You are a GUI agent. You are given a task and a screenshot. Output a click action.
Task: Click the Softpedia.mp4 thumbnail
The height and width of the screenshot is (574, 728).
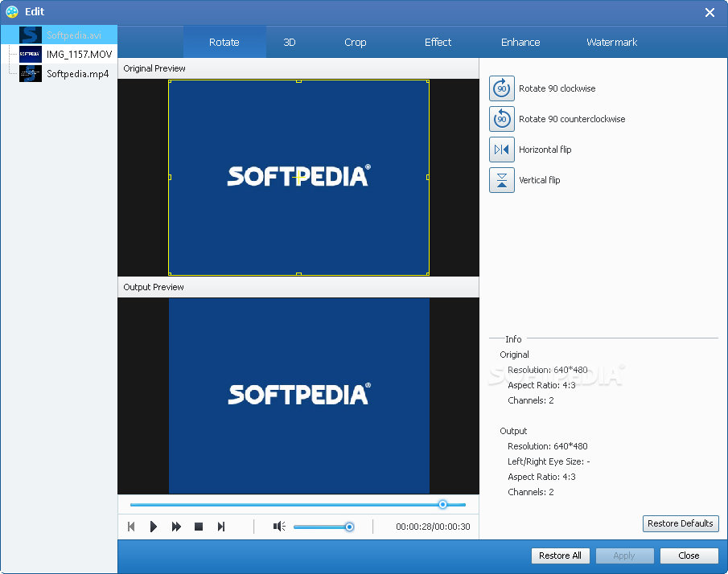31,74
